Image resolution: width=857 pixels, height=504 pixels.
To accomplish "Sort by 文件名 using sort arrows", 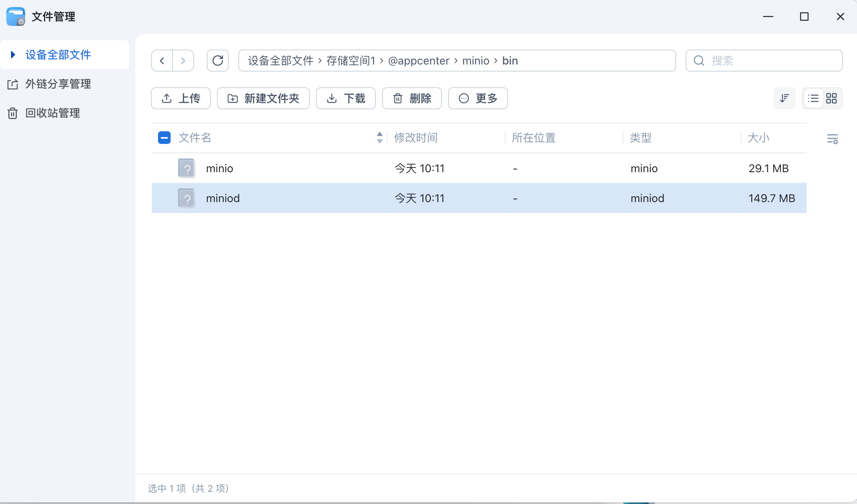I will [x=379, y=138].
